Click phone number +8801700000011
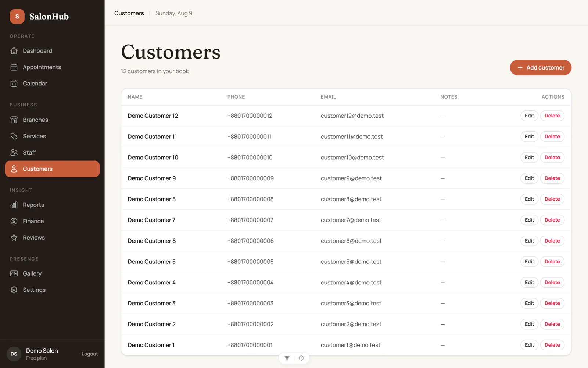588x368 pixels. click(249, 137)
